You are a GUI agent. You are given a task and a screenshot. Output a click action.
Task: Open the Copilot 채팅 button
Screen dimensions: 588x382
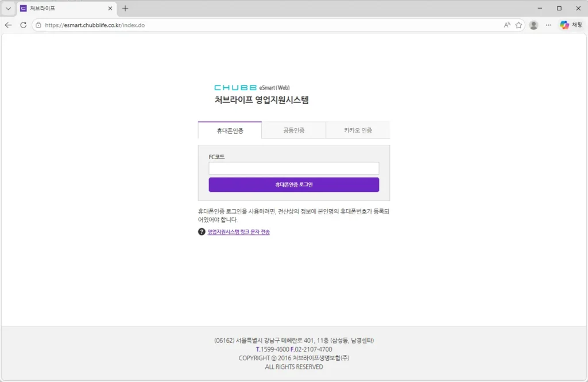click(x=571, y=25)
